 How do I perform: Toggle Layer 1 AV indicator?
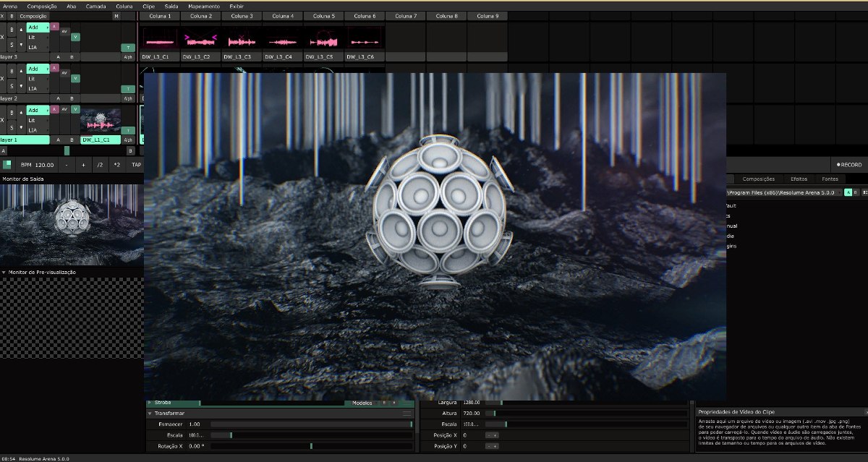point(64,109)
